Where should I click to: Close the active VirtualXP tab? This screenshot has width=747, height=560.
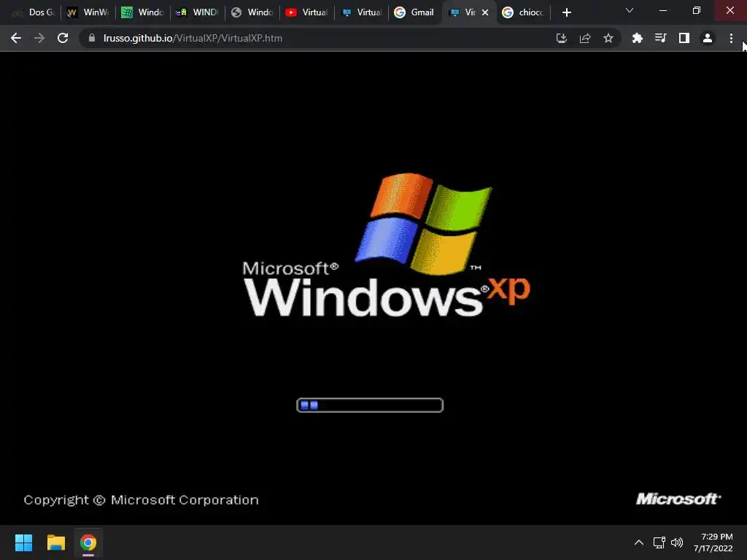[485, 12]
